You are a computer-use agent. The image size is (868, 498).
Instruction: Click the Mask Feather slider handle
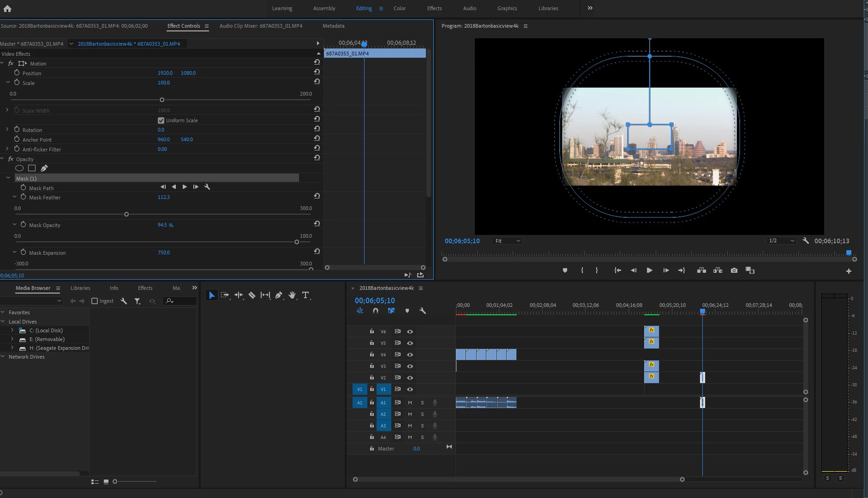pyautogui.click(x=126, y=214)
